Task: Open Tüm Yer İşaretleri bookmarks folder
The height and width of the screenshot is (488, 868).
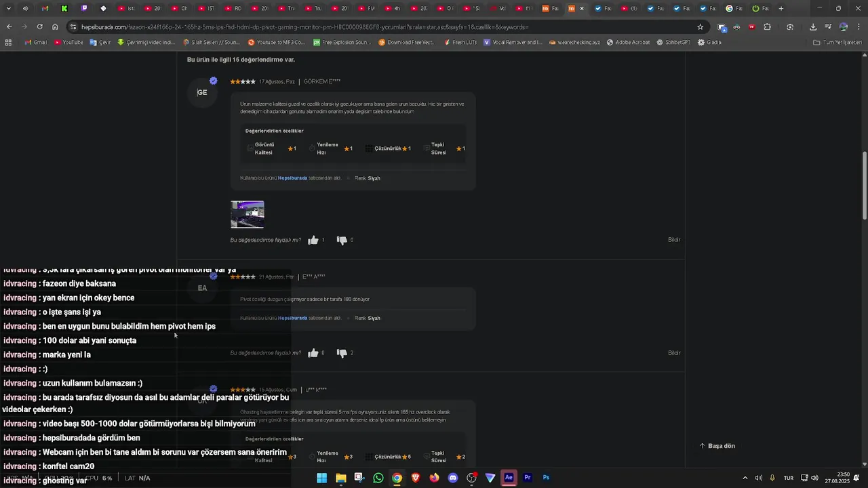Action: pos(837,42)
